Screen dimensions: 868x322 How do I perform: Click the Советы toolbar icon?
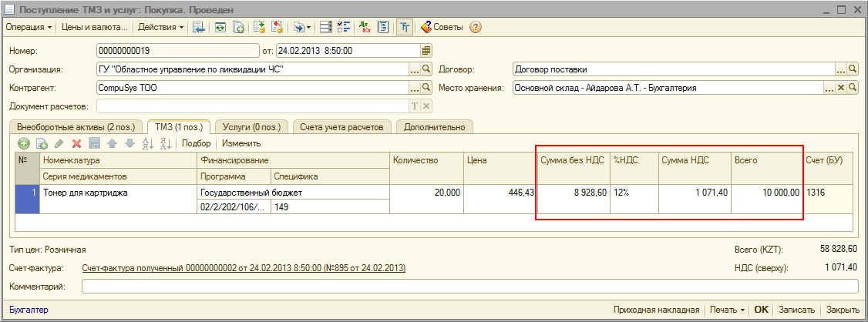tap(442, 28)
